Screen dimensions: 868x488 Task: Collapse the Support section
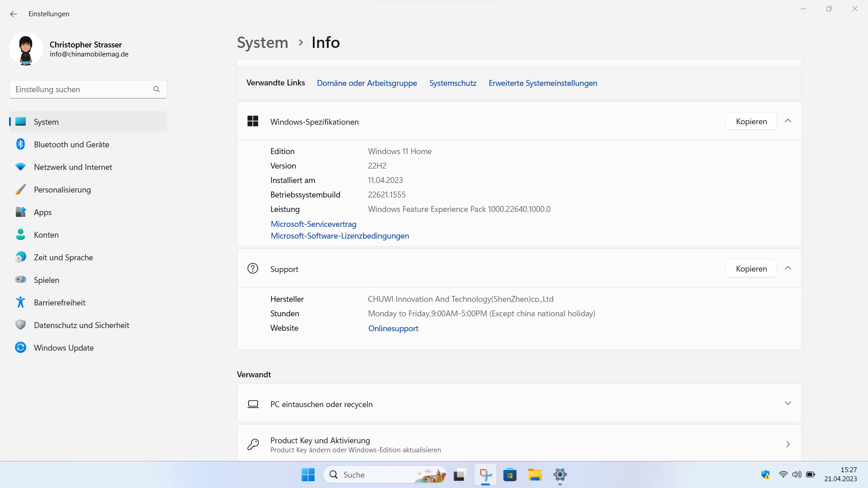pyautogui.click(x=788, y=268)
